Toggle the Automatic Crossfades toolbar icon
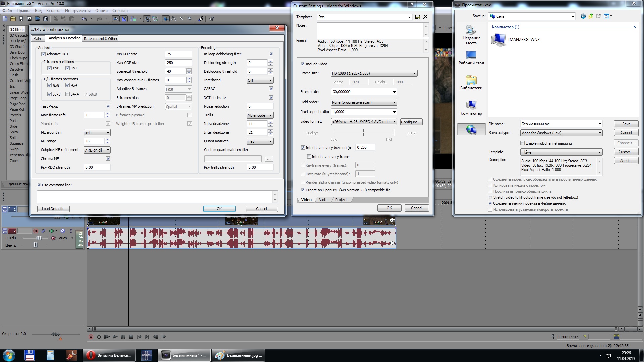 click(x=124, y=19)
